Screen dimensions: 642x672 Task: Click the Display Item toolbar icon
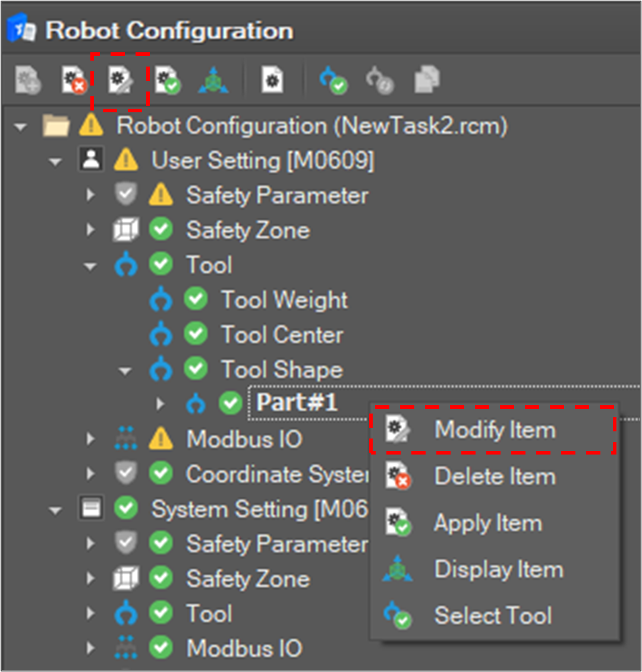pos(213,81)
